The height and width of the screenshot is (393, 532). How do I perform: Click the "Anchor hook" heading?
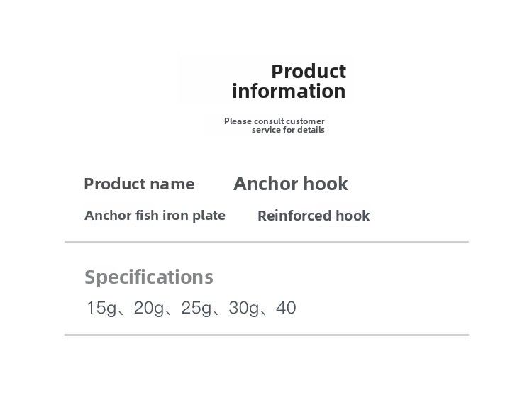coord(291,184)
